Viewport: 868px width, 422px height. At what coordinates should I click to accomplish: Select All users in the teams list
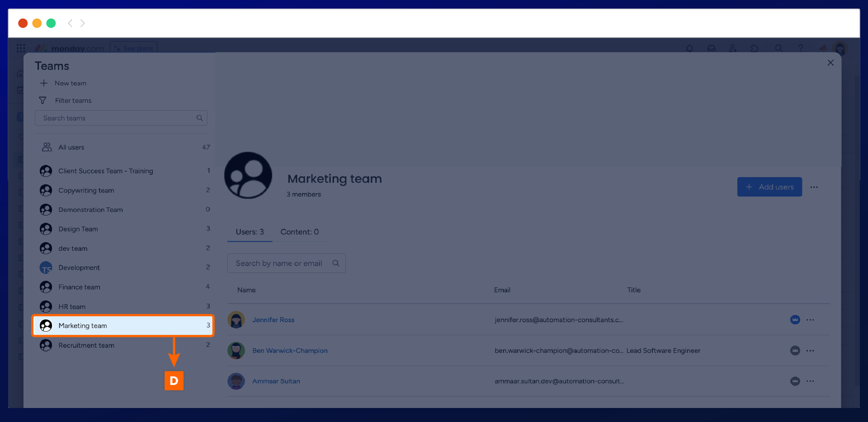[x=71, y=147]
